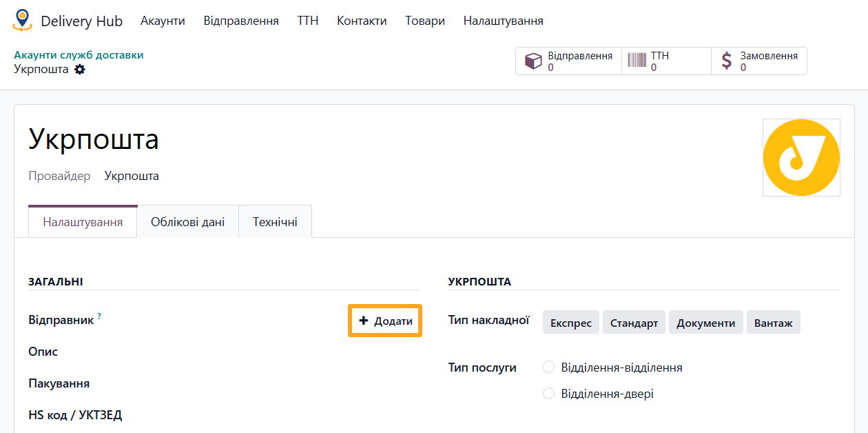Screen dimensions: 868x433
Task: Go to Акаунти служб доставки breadcrumb
Action: (79, 55)
